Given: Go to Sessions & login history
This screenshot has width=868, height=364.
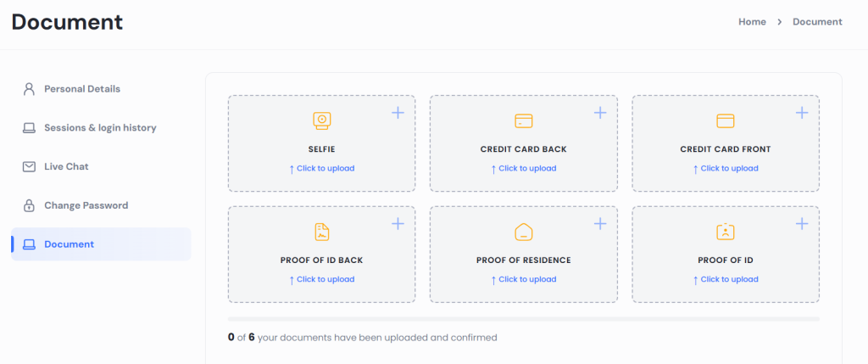Looking at the screenshot, I should point(99,128).
